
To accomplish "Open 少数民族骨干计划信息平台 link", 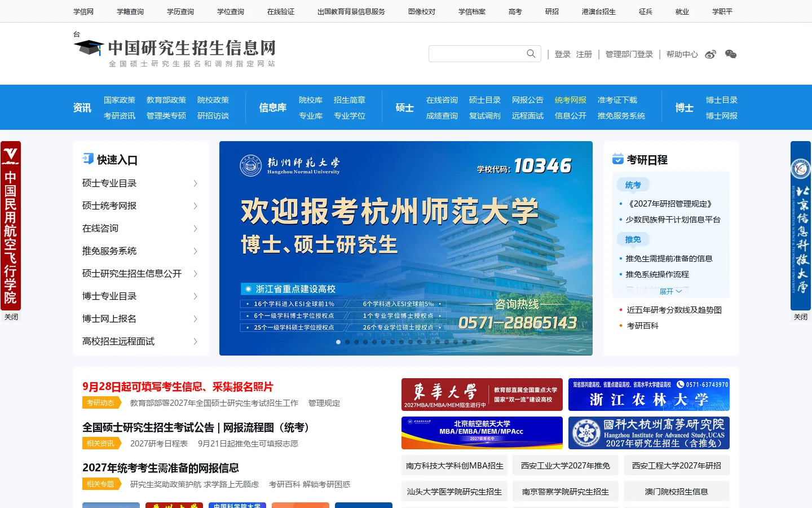I will coord(673,220).
